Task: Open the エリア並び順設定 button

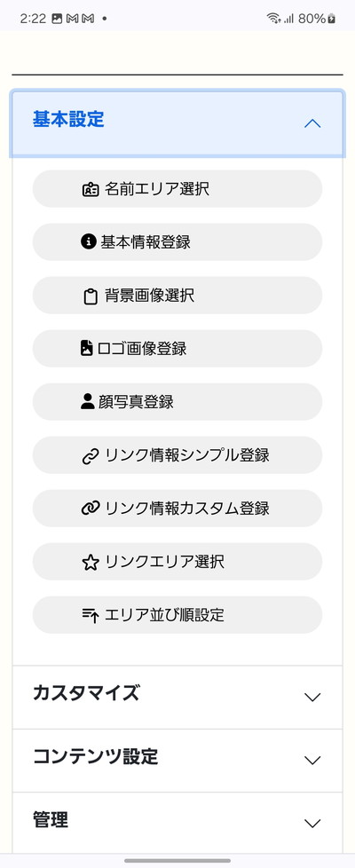Action: point(177,615)
